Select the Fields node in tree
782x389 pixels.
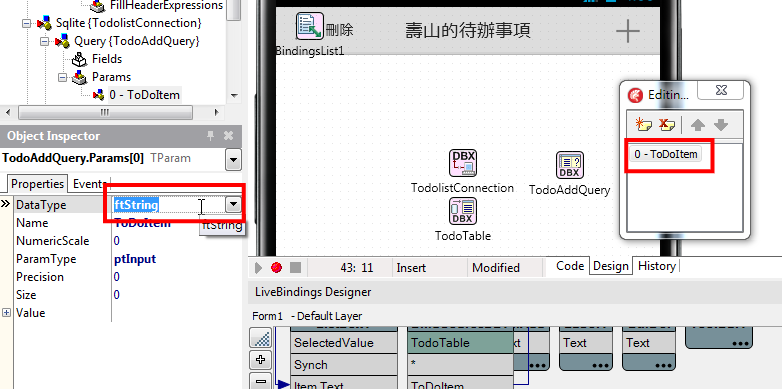tap(107, 59)
